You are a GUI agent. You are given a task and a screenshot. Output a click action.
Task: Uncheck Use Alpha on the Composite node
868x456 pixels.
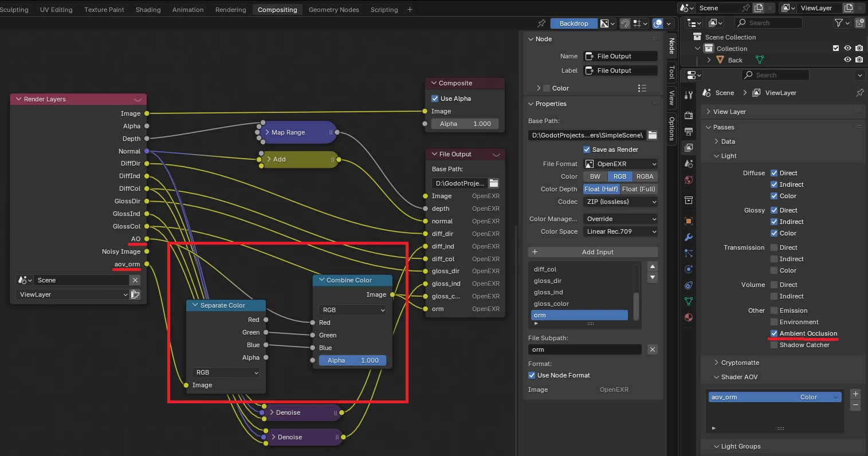[x=435, y=98]
